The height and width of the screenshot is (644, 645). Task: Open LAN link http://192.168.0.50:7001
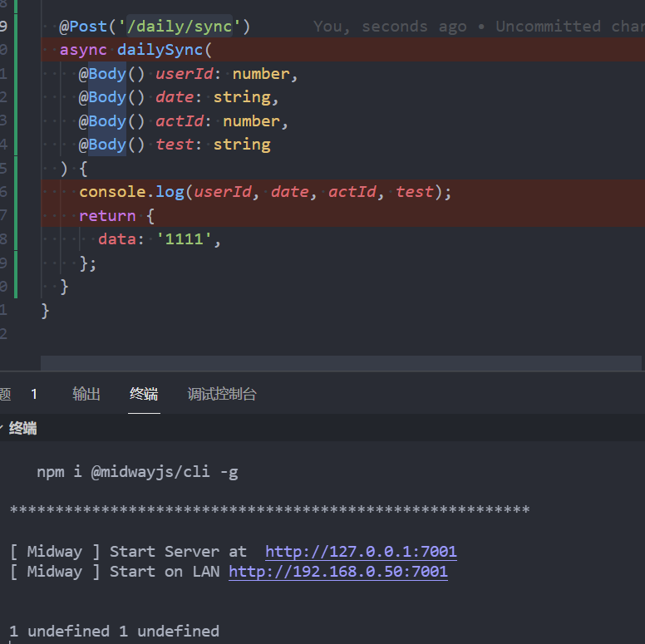[x=338, y=572]
